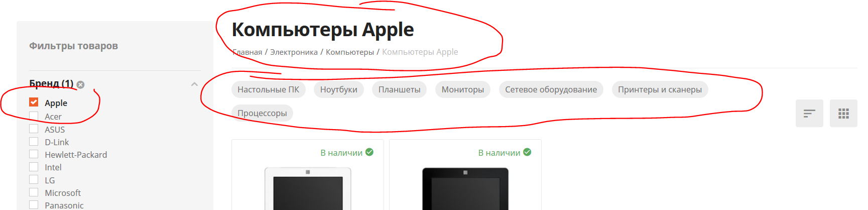Choose the Сетевое оборудование category
Screen dimensions: 868x210
(551, 89)
